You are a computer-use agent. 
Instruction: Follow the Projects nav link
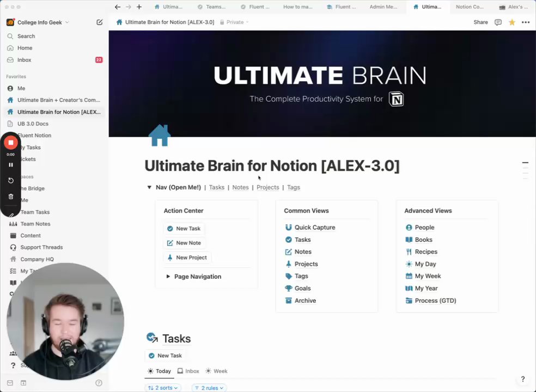267,187
